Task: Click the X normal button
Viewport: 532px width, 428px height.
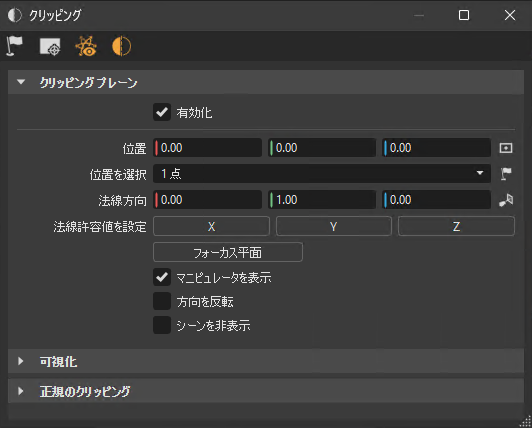Action: click(211, 226)
